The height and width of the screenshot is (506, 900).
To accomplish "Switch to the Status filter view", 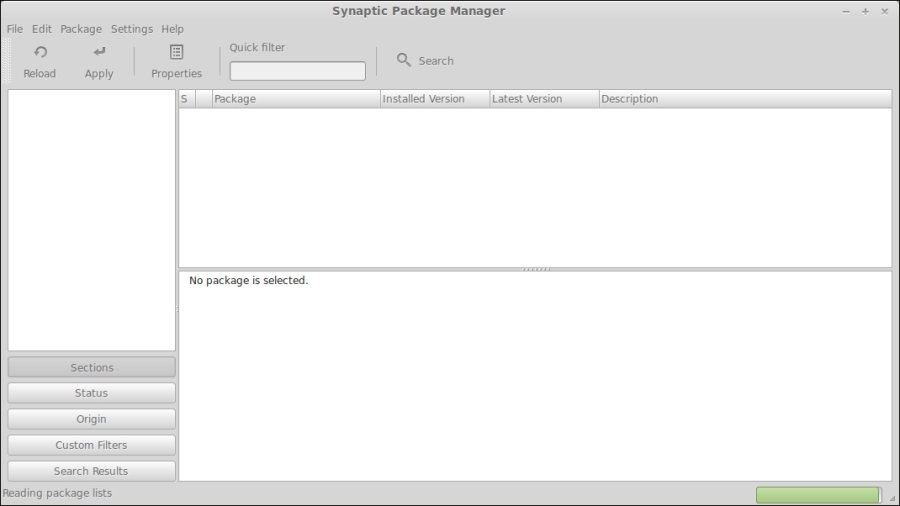I will (92, 394).
